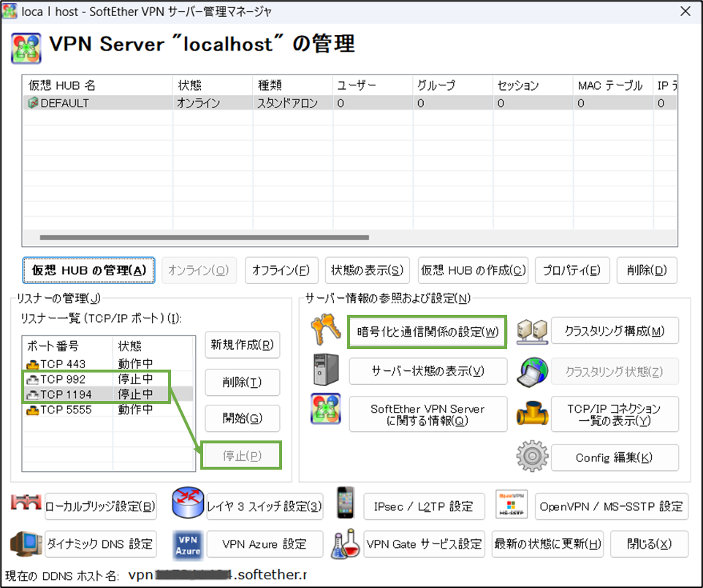Screen dimensions: 703x588
Task: Click the TCP 992 listener port icon
Action: (33, 380)
